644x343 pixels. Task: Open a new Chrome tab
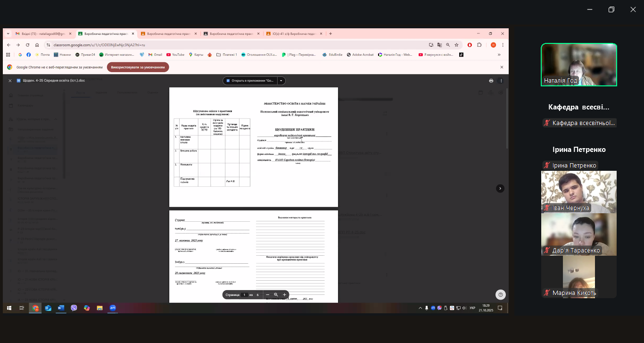pos(330,34)
